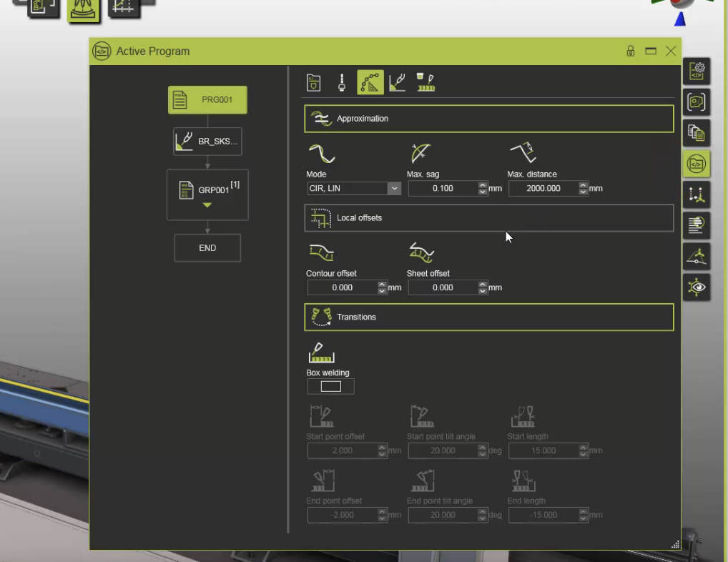Increase Max. sag with the up stepper
The width and height of the screenshot is (728, 562).
pos(482,185)
